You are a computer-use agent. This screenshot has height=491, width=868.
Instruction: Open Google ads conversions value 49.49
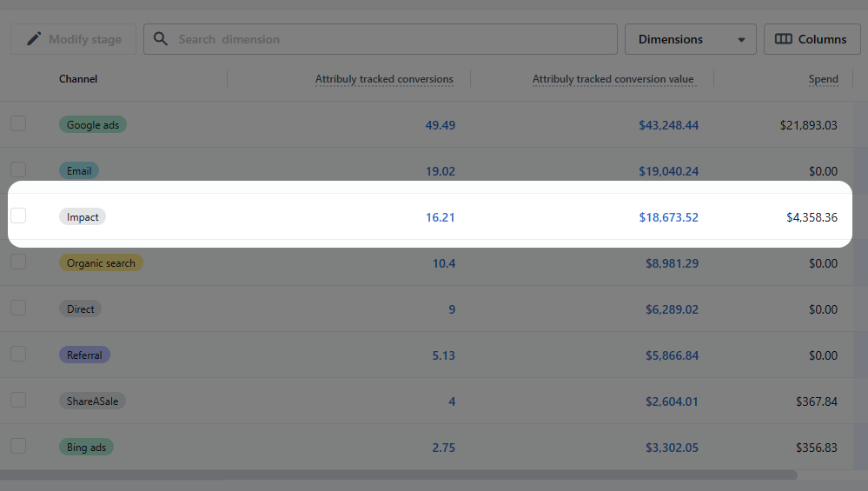(441, 126)
